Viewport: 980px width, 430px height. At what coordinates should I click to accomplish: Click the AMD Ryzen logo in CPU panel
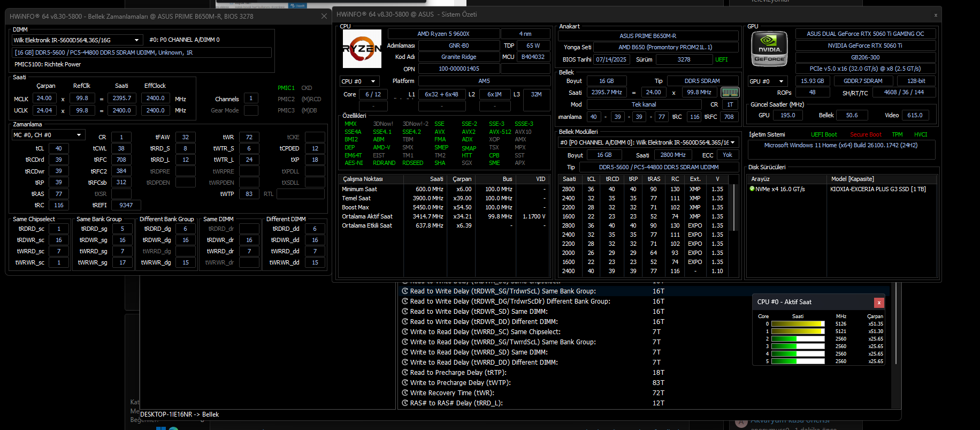pos(362,49)
